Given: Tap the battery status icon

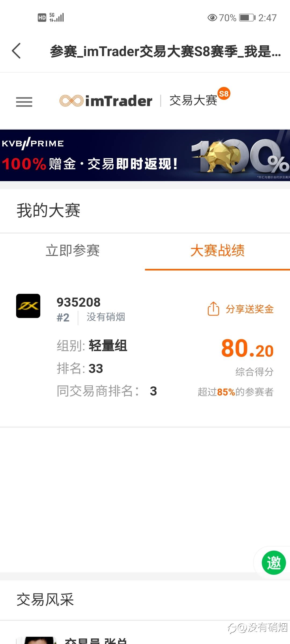Looking at the screenshot, I should (x=247, y=18).
